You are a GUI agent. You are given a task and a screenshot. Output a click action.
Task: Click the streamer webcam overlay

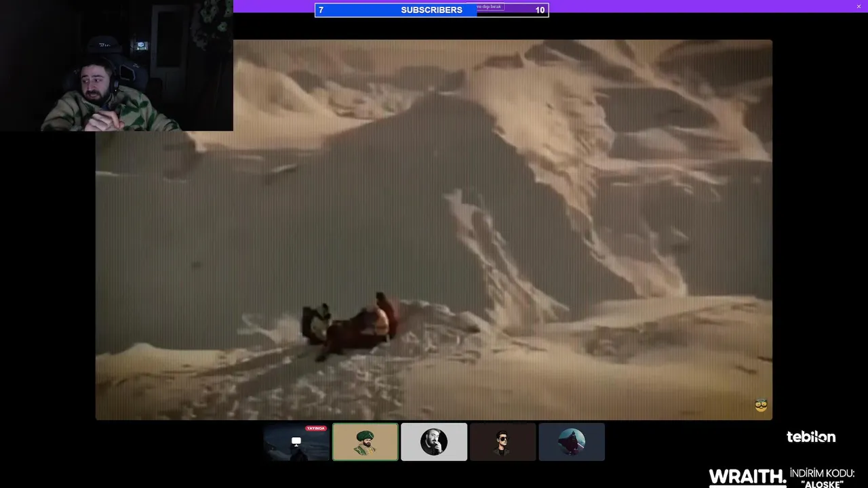point(117,66)
